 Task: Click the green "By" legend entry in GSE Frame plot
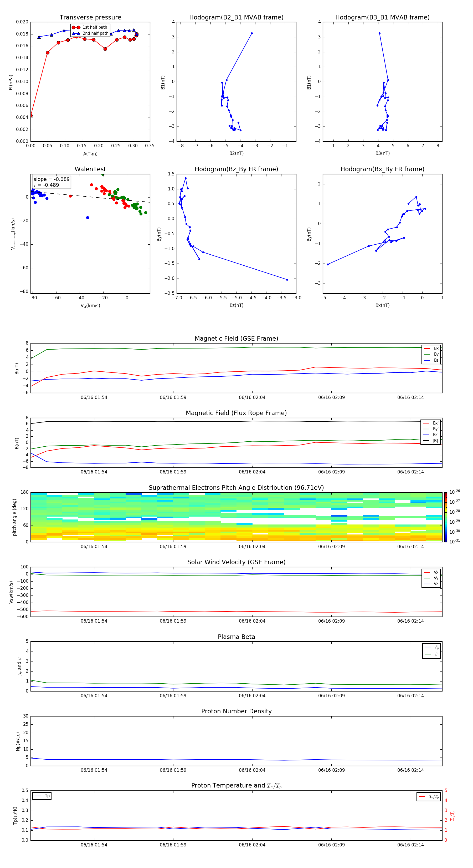pyautogui.click(x=431, y=354)
